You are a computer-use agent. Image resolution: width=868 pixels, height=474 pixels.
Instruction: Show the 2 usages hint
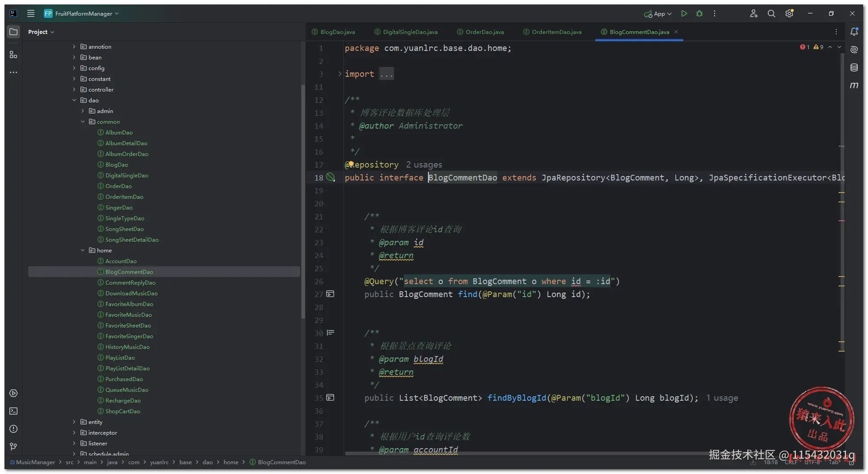pyautogui.click(x=424, y=164)
